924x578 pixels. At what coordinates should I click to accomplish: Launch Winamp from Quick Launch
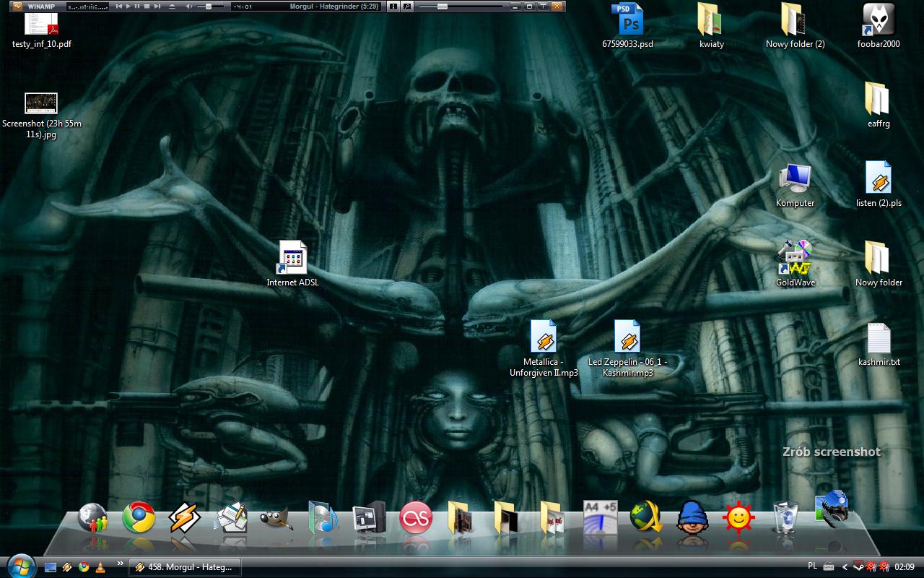pyautogui.click(x=67, y=567)
